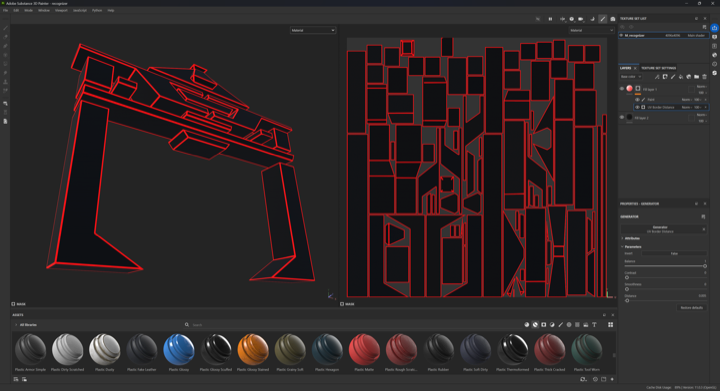Select the Eraser tool in left toolbar
The height and width of the screenshot is (391, 720).
coord(6,37)
